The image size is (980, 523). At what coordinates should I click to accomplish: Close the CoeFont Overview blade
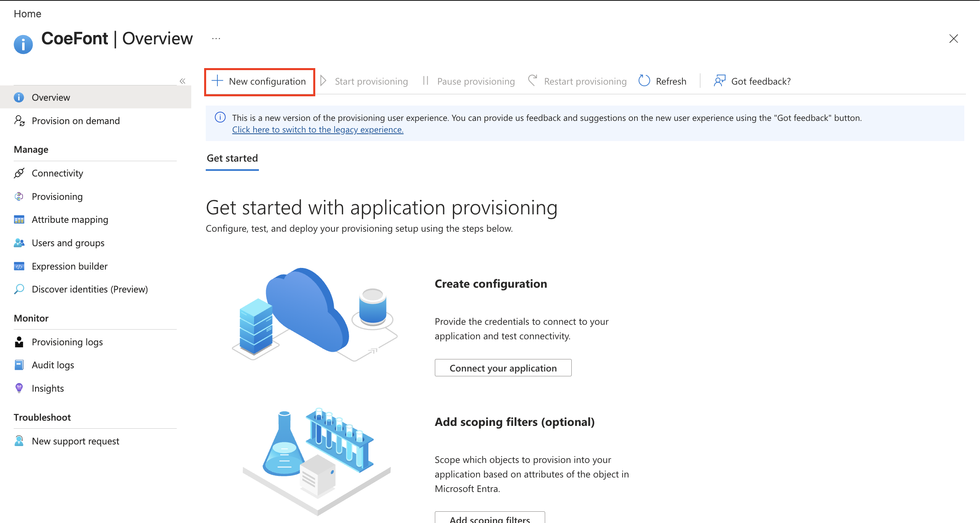(953, 39)
